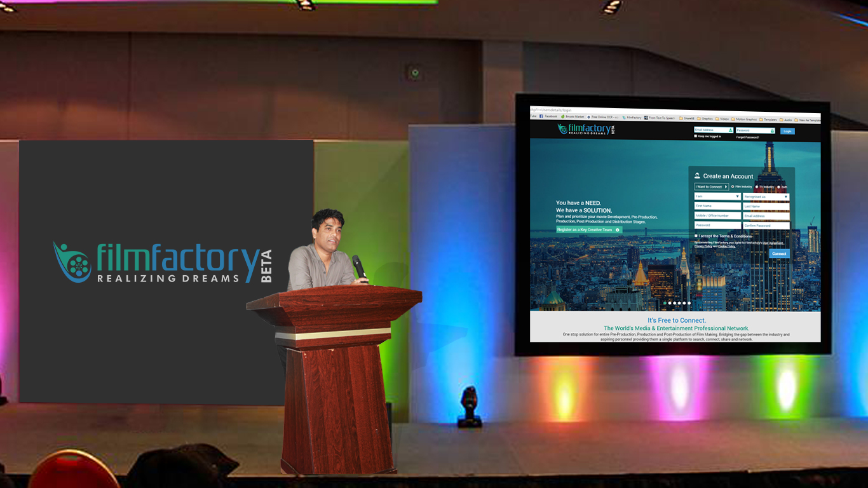Select the first green carousel dot
868x488 pixels.
point(665,303)
